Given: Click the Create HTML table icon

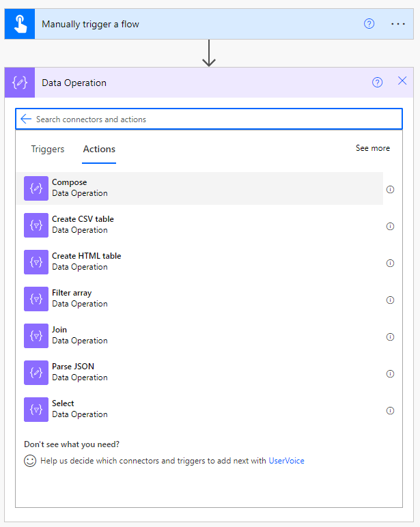Looking at the screenshot, I should click(36, 262).
